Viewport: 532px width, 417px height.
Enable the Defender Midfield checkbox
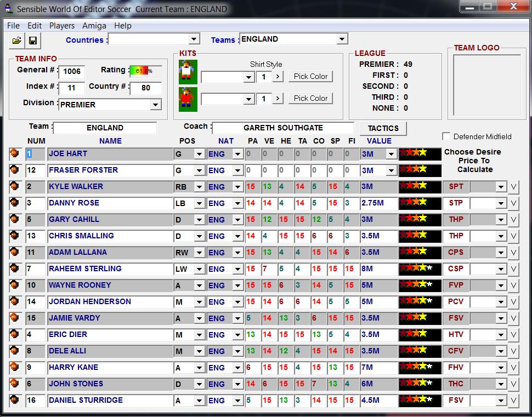446,136
